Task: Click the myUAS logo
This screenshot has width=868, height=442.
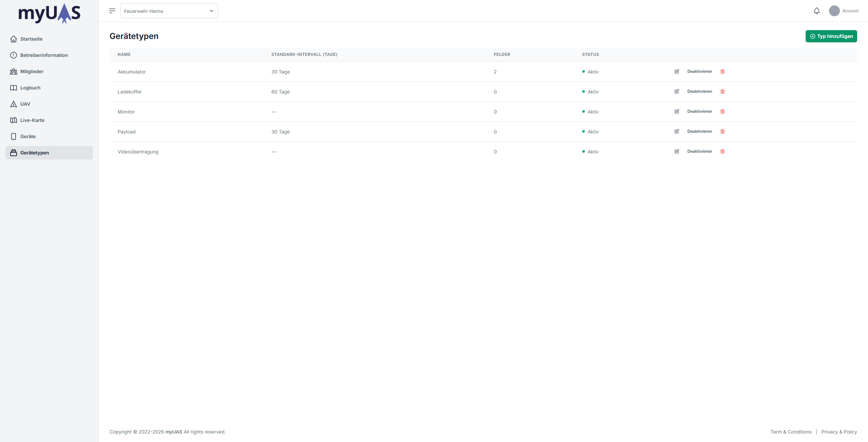Action: tap(49, 14)
